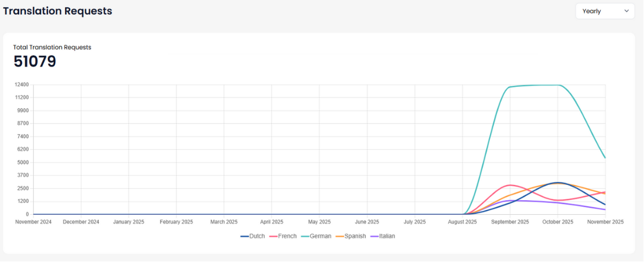Click the 12400 y-axis value
The height and width of the screenshot is (262, 644).
[x=22, y=85]
